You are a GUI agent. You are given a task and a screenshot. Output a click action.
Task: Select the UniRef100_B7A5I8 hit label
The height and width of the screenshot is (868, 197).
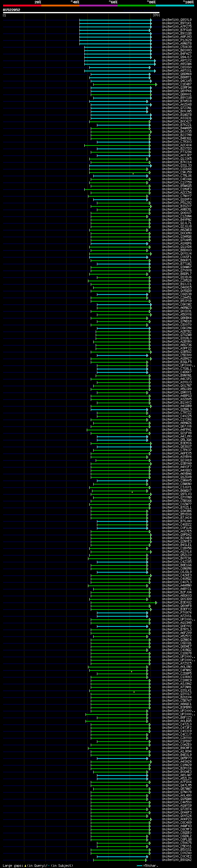(x=177, y=101)
